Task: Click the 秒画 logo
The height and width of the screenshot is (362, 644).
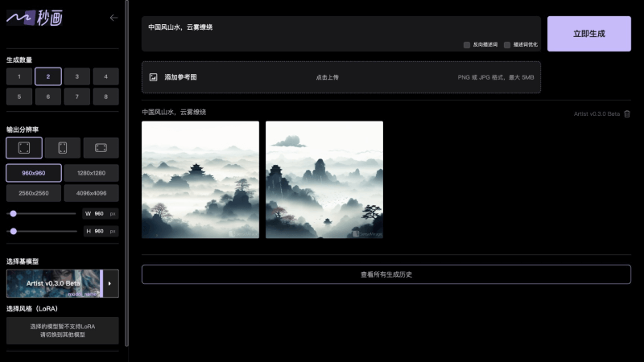Action: [x=34, y=17]
